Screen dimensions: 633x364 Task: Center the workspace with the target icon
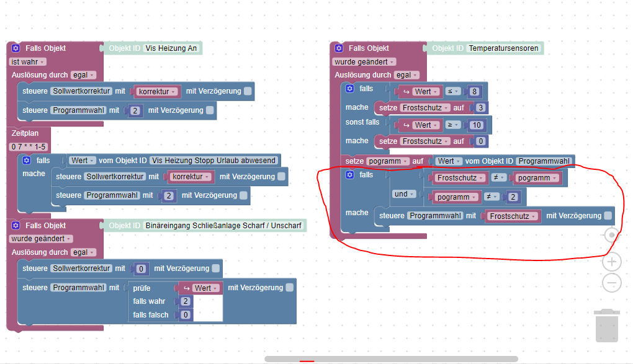[612, 235]
